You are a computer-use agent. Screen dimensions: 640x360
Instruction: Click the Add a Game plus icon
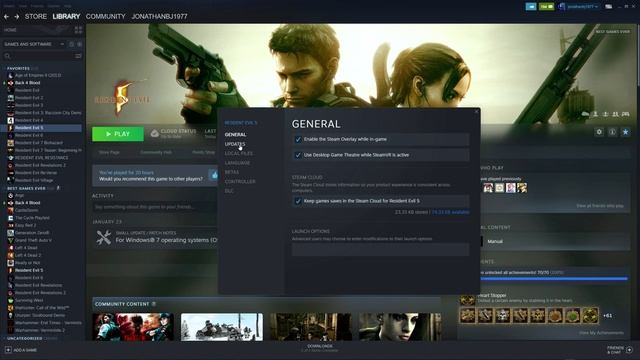pos(8,350)
